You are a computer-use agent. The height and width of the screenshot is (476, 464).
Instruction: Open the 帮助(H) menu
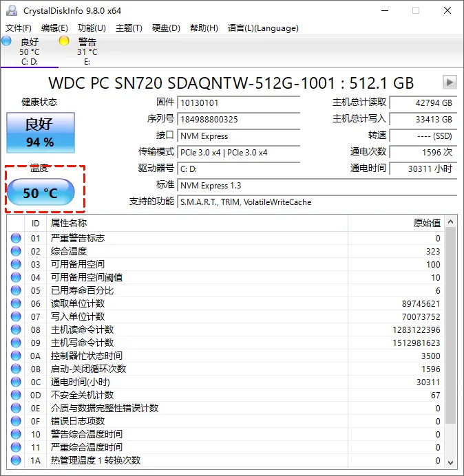pos(204,28)
